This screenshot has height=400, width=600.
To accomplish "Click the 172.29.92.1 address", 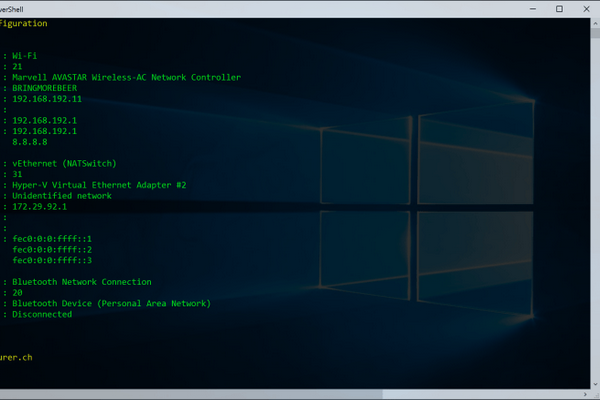I will [41, 207].
